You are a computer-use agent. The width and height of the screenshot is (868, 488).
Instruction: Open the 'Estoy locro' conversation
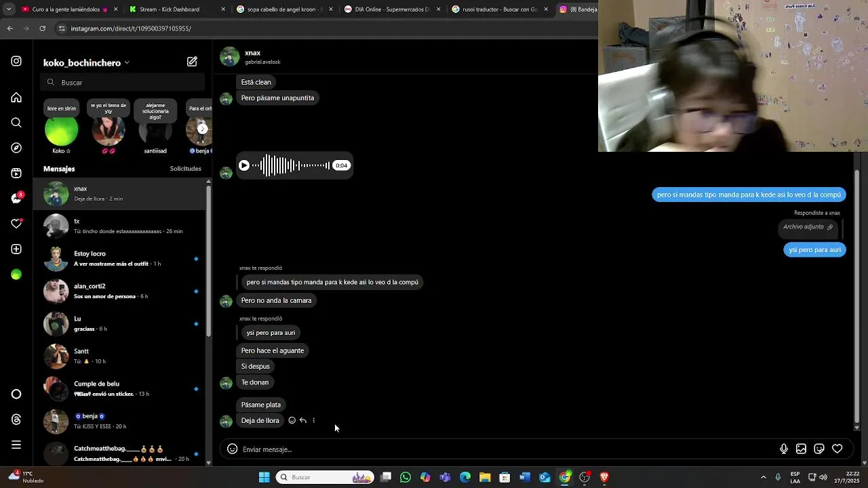tap(119, 259)
